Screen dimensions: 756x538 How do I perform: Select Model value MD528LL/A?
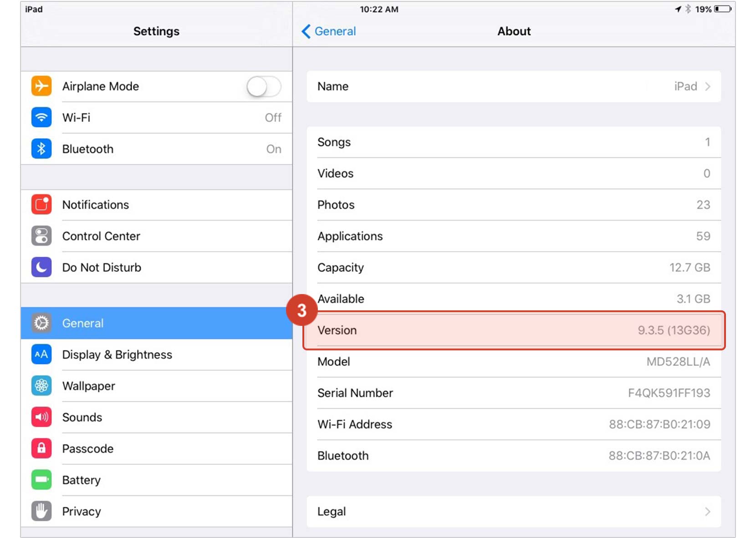[x=678, y=362]
